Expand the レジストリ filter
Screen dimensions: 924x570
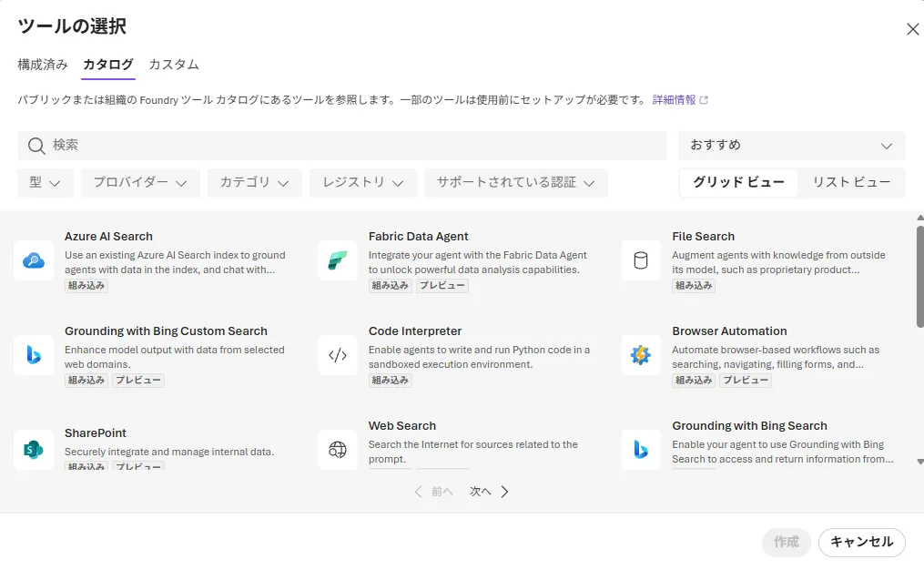coord(363,183)
